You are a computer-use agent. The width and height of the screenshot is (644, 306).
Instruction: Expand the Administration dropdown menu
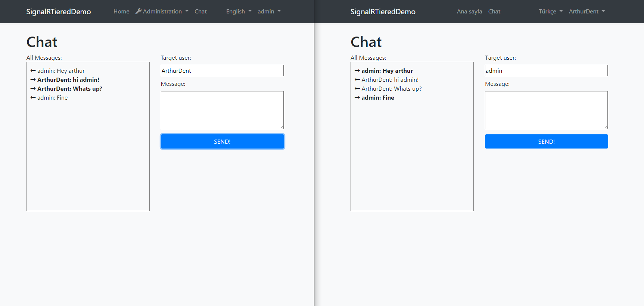(x=162, y=11)
